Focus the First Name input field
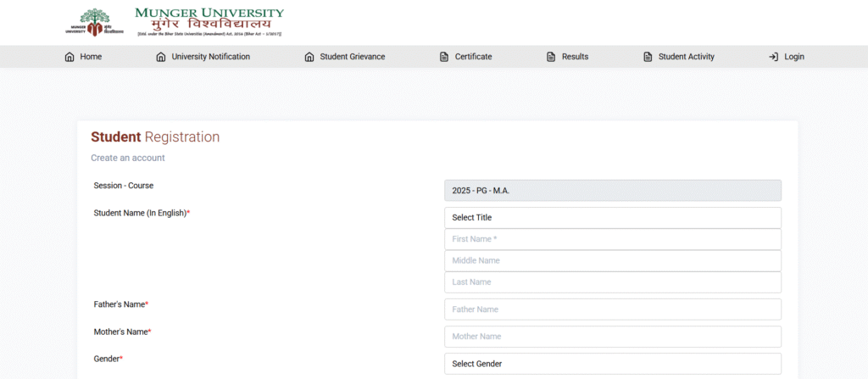The image size is (868, 379). pos(613,239)
